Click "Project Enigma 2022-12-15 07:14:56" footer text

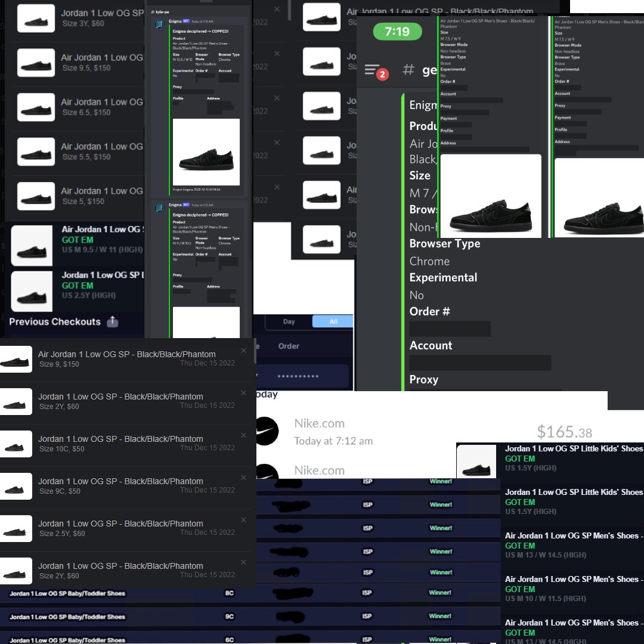tap(196, 190)
